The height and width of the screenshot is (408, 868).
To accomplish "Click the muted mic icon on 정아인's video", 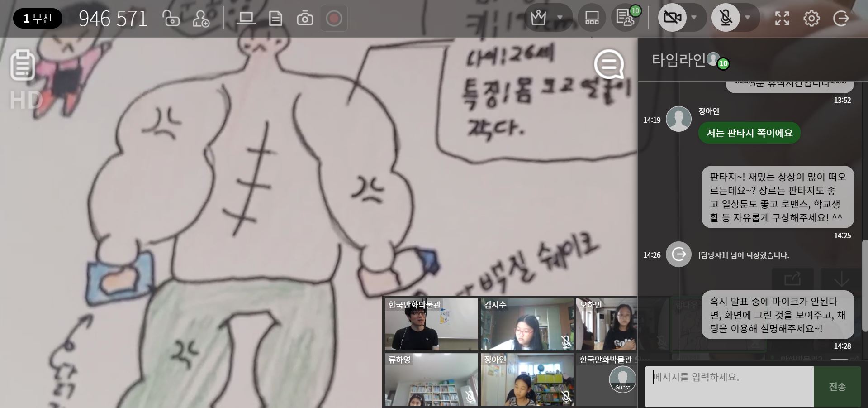I will click(x=566, y=397).
